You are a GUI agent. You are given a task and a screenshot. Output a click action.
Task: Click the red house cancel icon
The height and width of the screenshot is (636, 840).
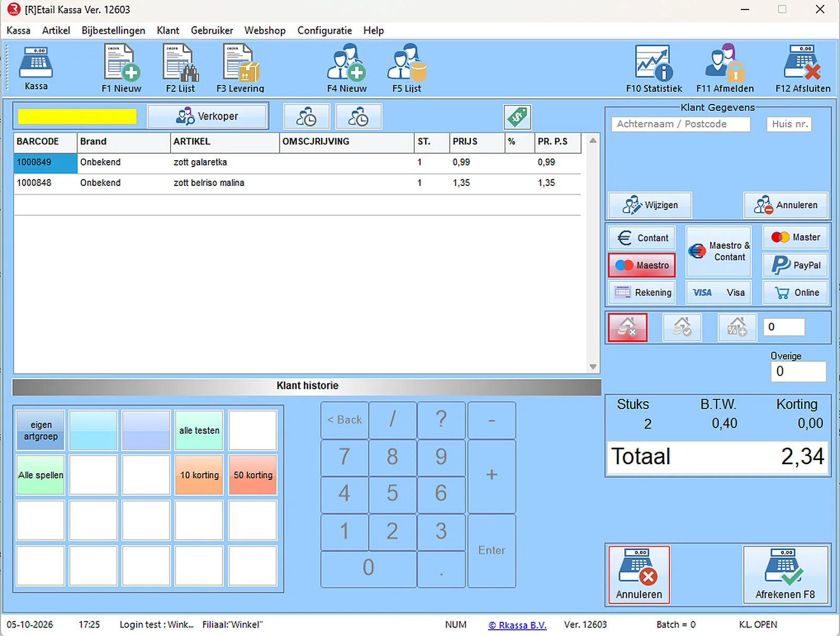(x=627, y=327)
